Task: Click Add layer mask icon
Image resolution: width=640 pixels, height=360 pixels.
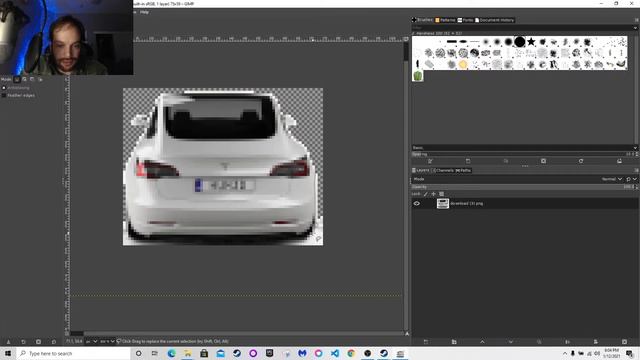Action: pos(596,342)
